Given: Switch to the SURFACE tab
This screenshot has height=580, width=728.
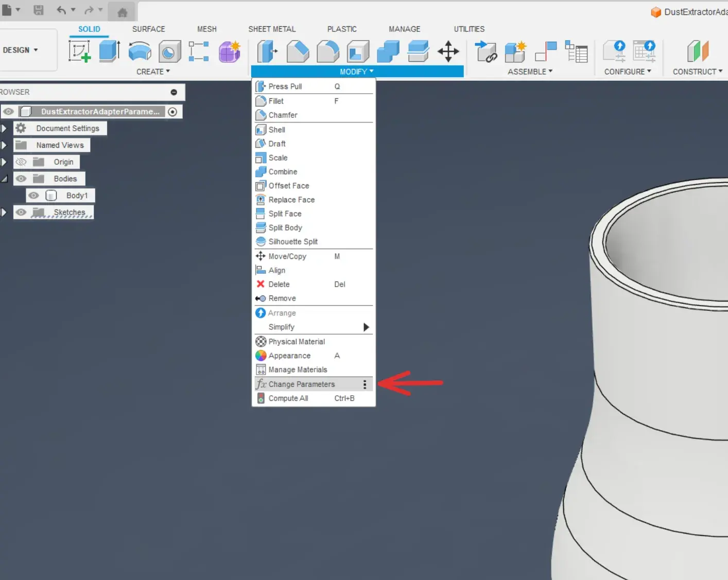Looking at the screenshot, I should (x=148, y=29).
